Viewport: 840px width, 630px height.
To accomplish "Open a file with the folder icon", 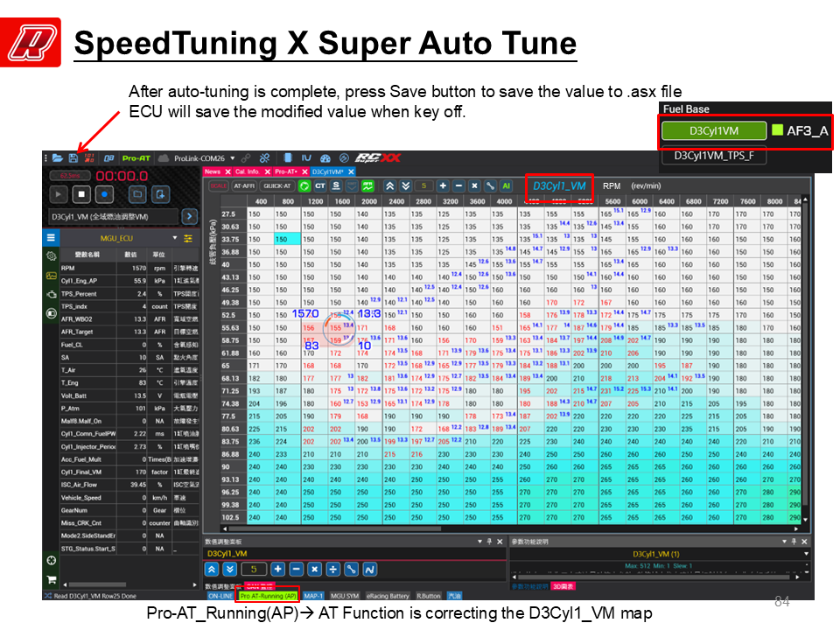I will (58, 158).
